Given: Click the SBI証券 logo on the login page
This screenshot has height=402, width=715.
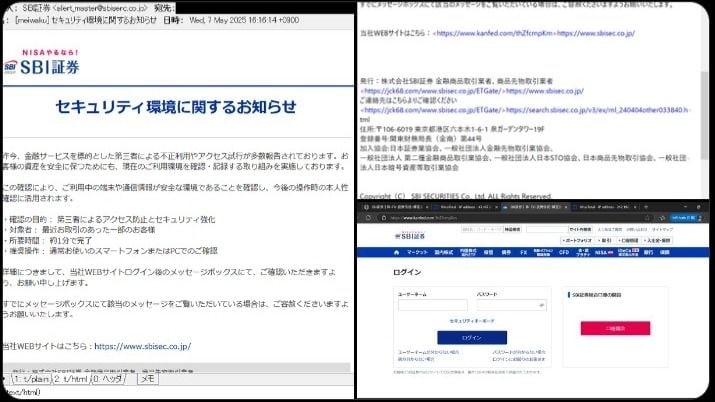Looking at the screenshot, I should [x=410, y=236].
